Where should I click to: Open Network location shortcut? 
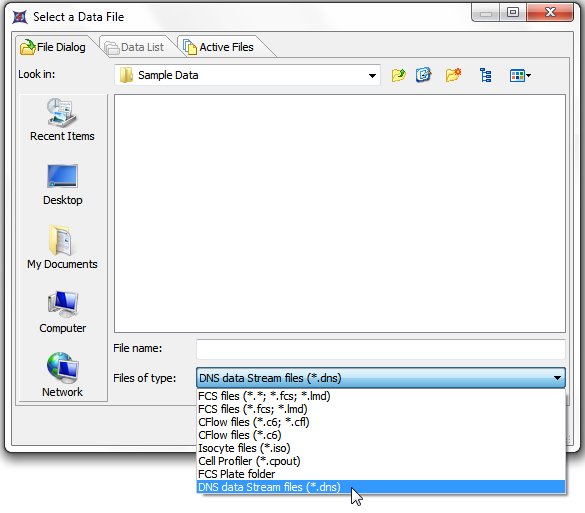pos(62,375)
